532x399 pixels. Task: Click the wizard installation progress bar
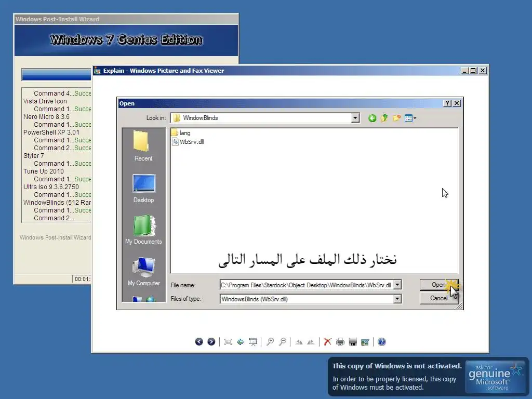pyautogui.click(x=56, y=75)
